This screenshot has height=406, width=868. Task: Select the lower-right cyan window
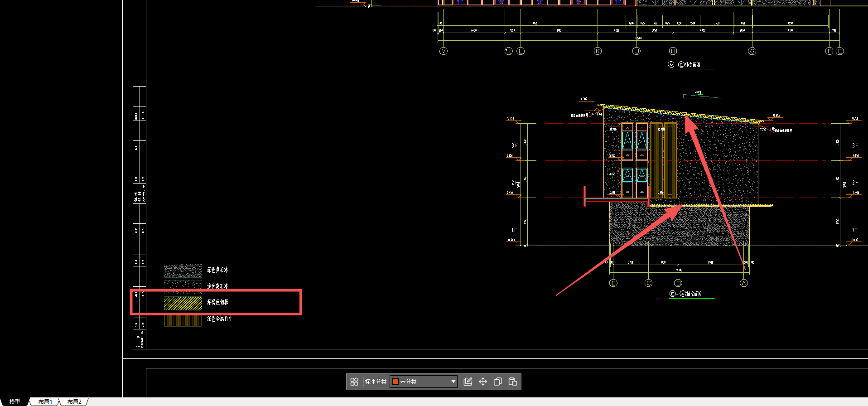pyautogui.click(x=642, y=176)
